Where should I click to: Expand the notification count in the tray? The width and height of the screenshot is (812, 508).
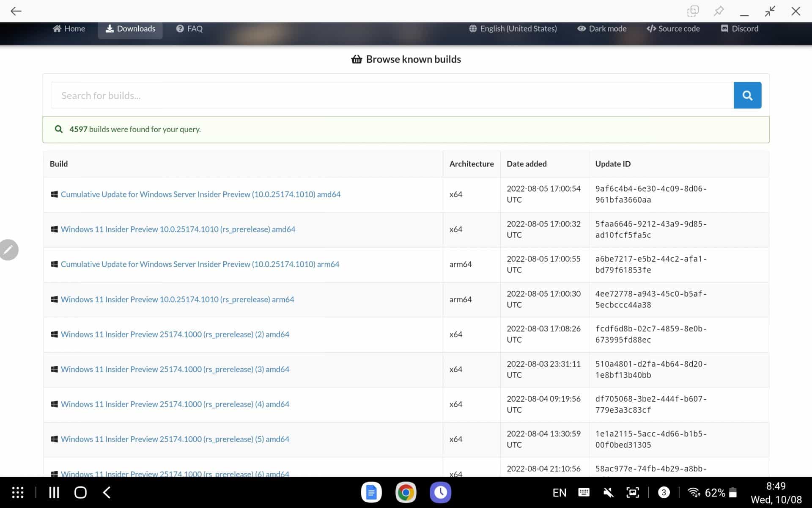pos(663,492)
